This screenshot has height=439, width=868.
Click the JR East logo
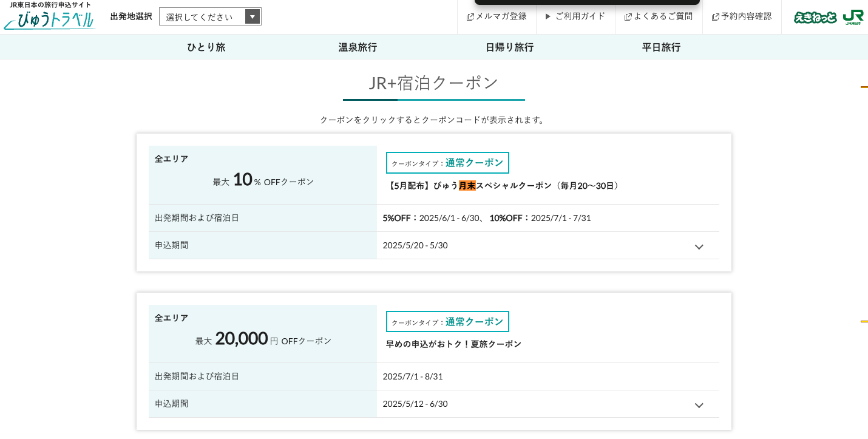[x=853, y=17]
